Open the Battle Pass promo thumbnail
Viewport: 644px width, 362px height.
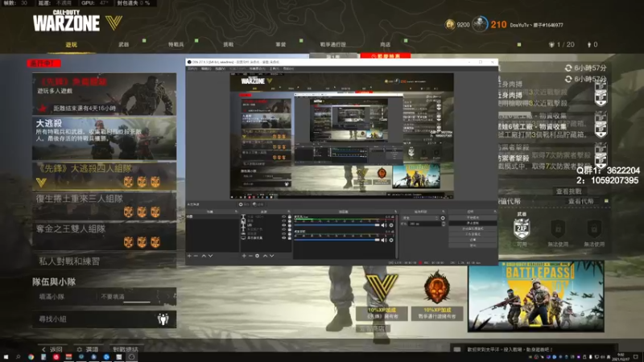[536, 296]
